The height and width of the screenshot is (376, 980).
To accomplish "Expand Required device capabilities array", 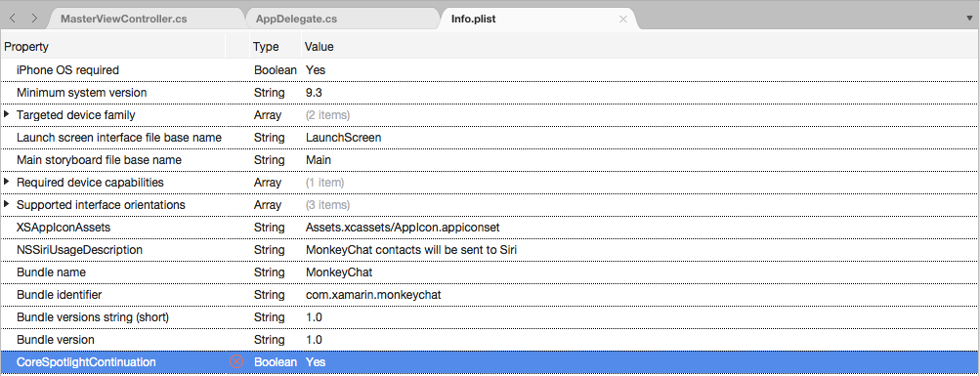I will pyautogui.click(x=7, y=182).
